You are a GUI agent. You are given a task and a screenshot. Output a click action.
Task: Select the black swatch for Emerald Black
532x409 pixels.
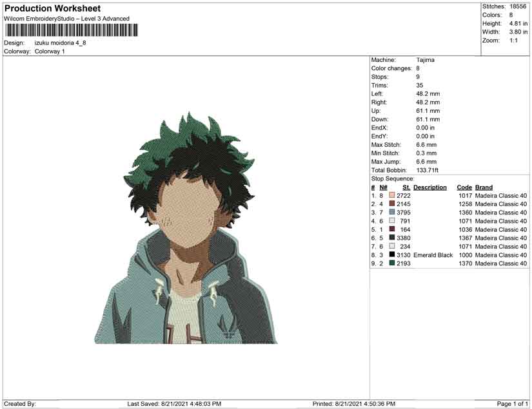pyautogui.click(x=392, y=254)
